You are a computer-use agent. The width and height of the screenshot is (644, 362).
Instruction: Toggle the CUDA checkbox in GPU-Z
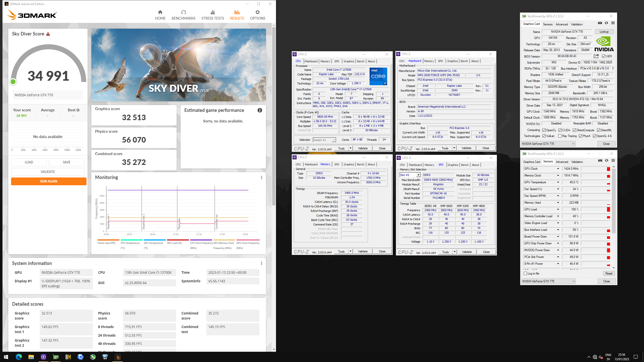560,130
